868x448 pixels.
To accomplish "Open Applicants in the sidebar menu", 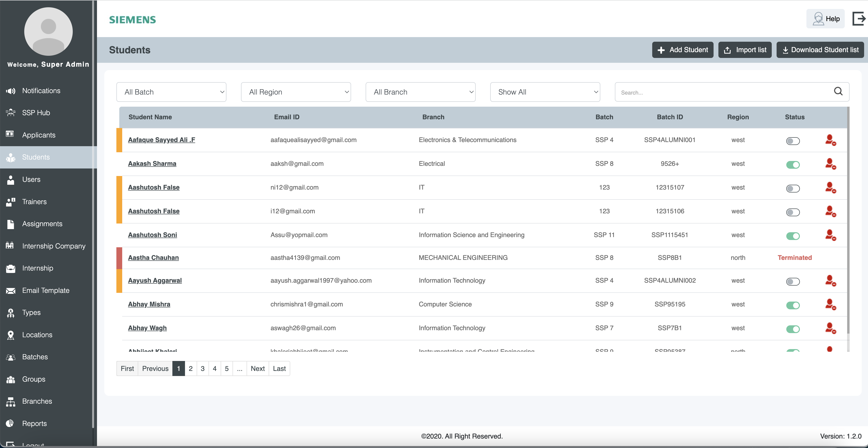I will (x=39, y=135).
